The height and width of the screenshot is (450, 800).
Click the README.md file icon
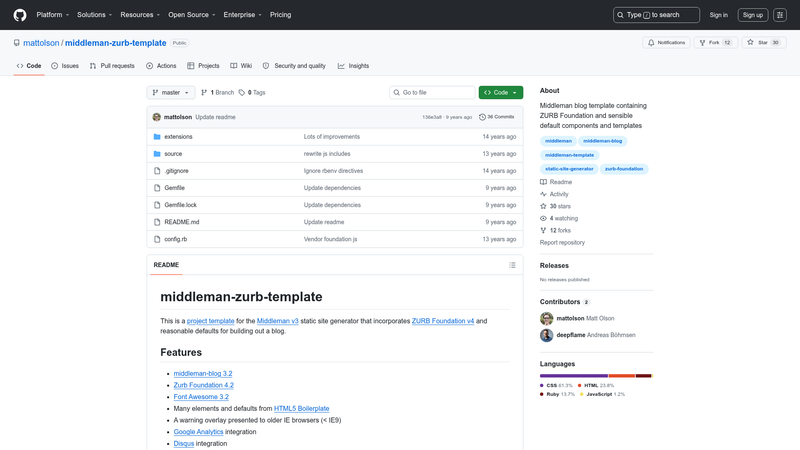tap(157, 222)
